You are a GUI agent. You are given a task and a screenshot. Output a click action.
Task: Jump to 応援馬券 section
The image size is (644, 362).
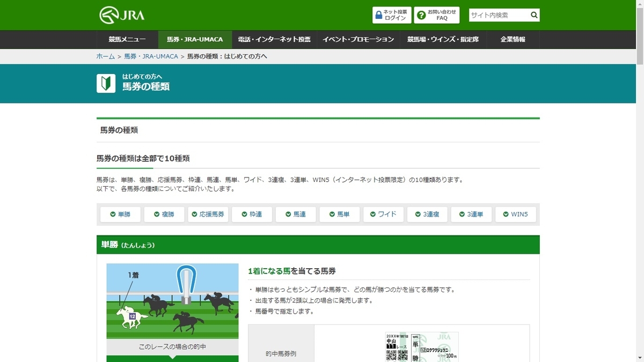click(208, 215)
